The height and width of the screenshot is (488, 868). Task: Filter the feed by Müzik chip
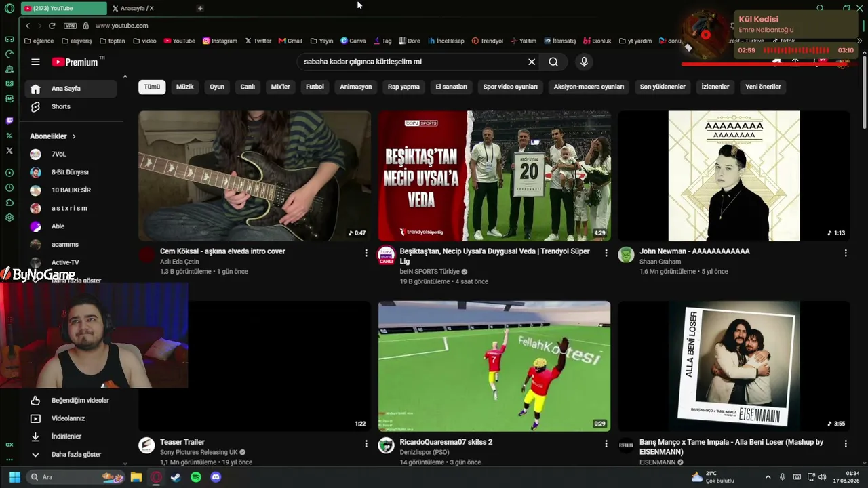tap(185, 87)
